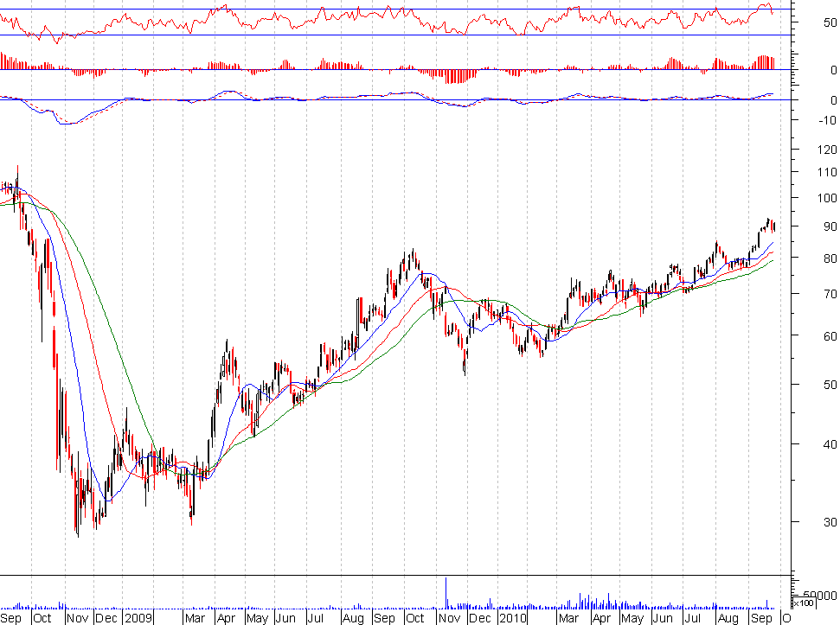Click the 2009 year label on the time axis

click(138, 618)
